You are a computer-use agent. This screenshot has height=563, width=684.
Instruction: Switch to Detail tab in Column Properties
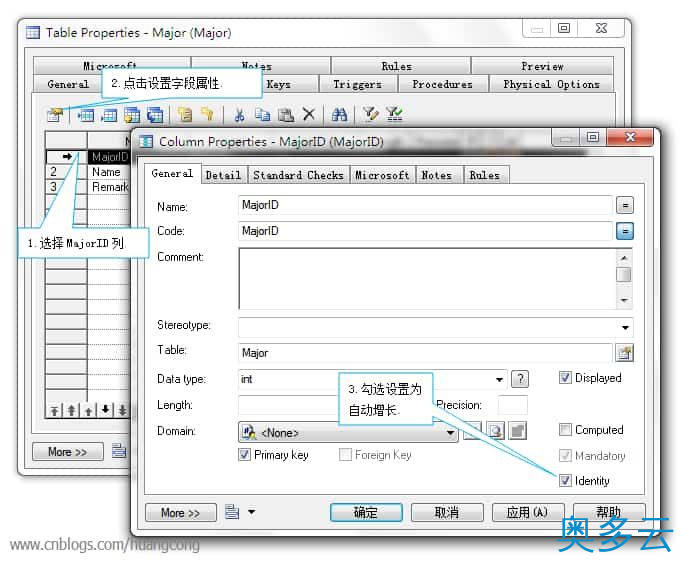[223, 175]
